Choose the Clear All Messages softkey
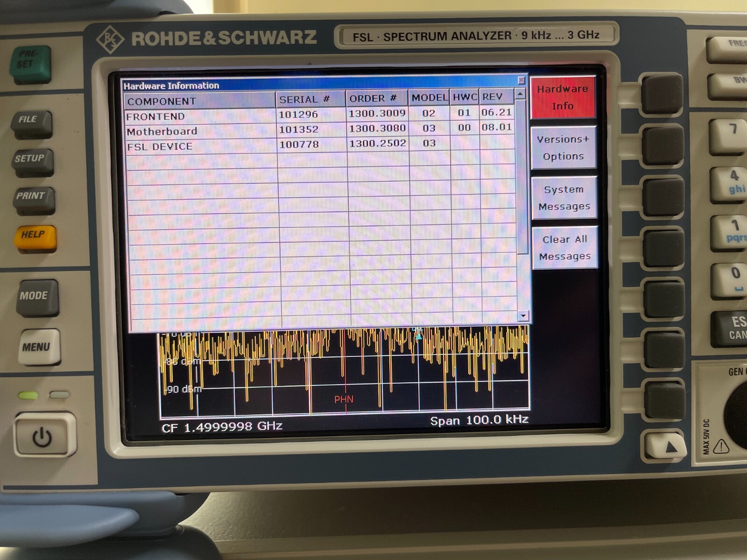Screen dimensions: 747x560 coord(564,247)
